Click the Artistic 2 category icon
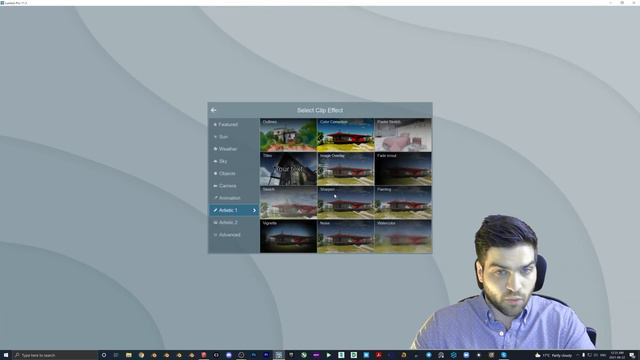This screenshot has height=360, width=640. coord(215,222)
